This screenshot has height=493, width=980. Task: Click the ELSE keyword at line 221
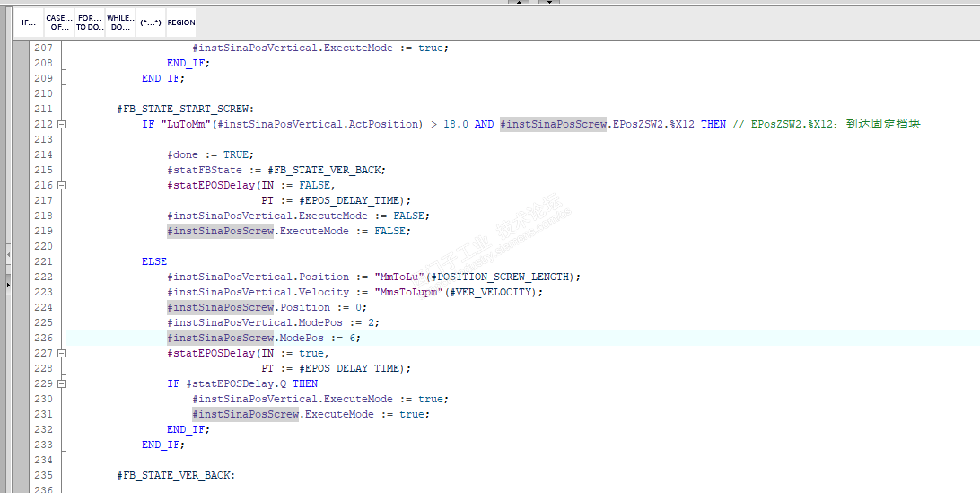[154, 261]
